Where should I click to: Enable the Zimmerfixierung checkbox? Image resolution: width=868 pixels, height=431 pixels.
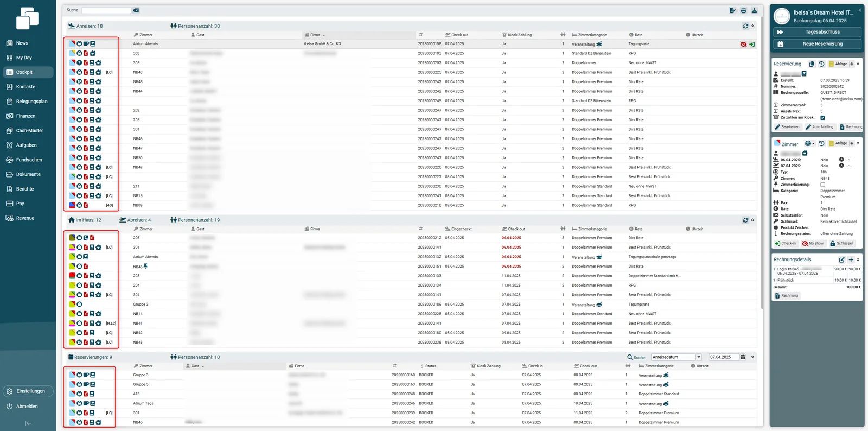point(822,185)
